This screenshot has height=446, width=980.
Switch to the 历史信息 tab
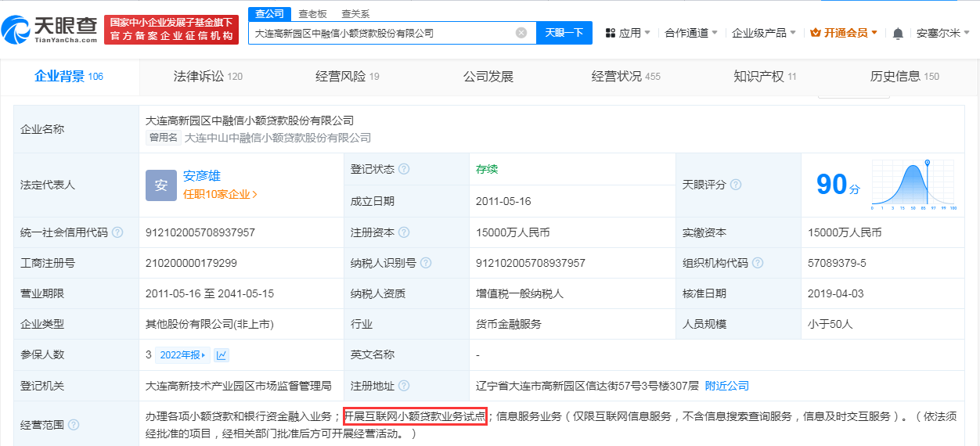coord(904,76)
